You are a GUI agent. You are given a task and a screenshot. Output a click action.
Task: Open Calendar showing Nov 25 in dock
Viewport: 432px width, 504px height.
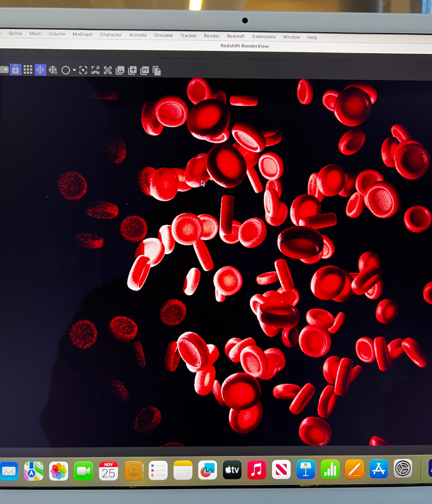click(108, 471)
